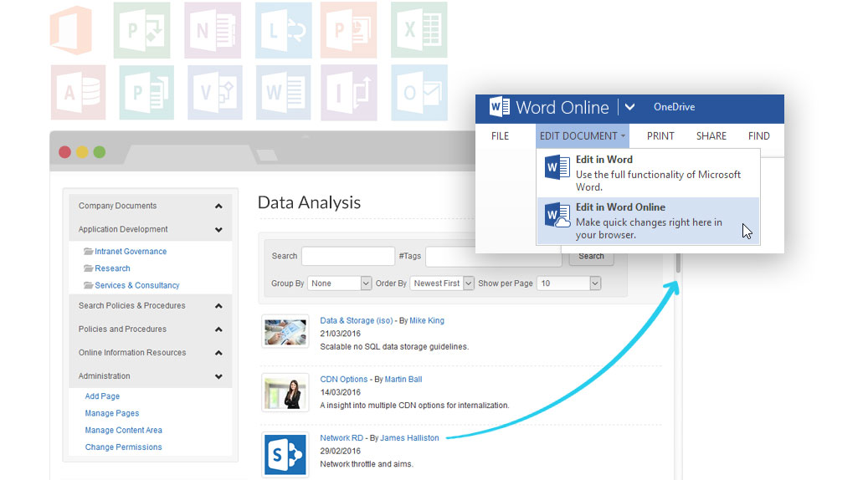Viewport: 868px width, 480px height.
Task: Select the PRINT menu item
Action: [x=660, y=136]
